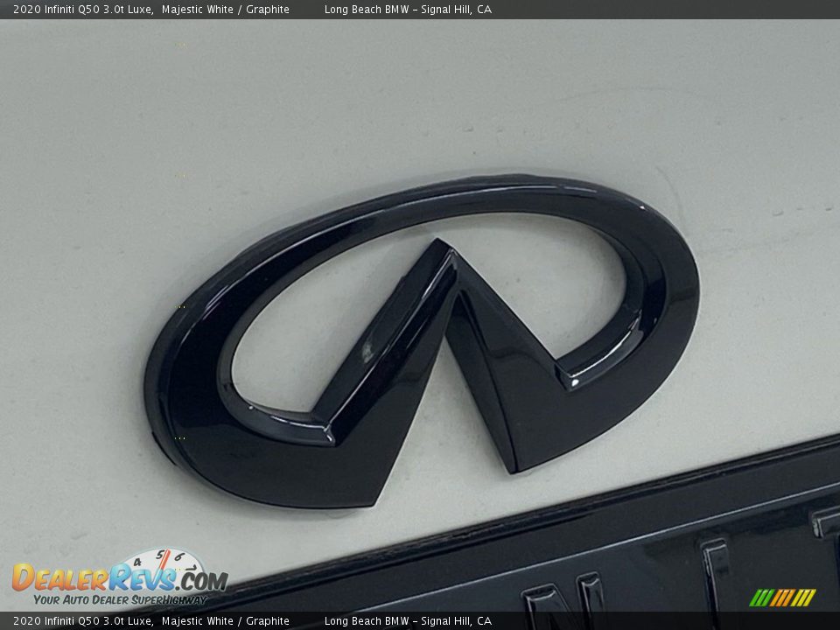This screenshot has height=630, width=840.
Task: Click top caption text 'Majestic White / Graphite'
Action: point(226,9)
